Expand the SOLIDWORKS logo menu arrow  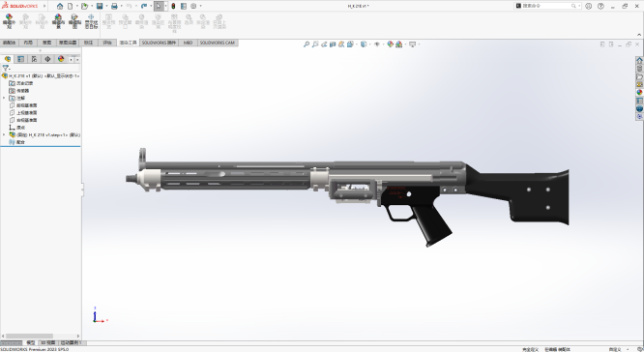pos(44,6)
